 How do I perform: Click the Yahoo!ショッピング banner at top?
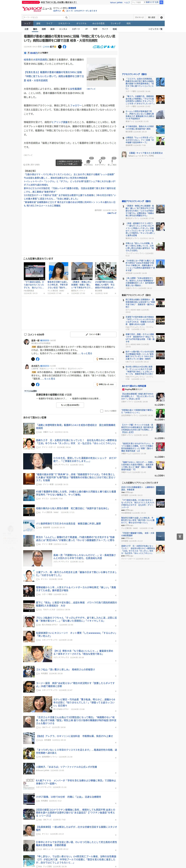(31, 2)
